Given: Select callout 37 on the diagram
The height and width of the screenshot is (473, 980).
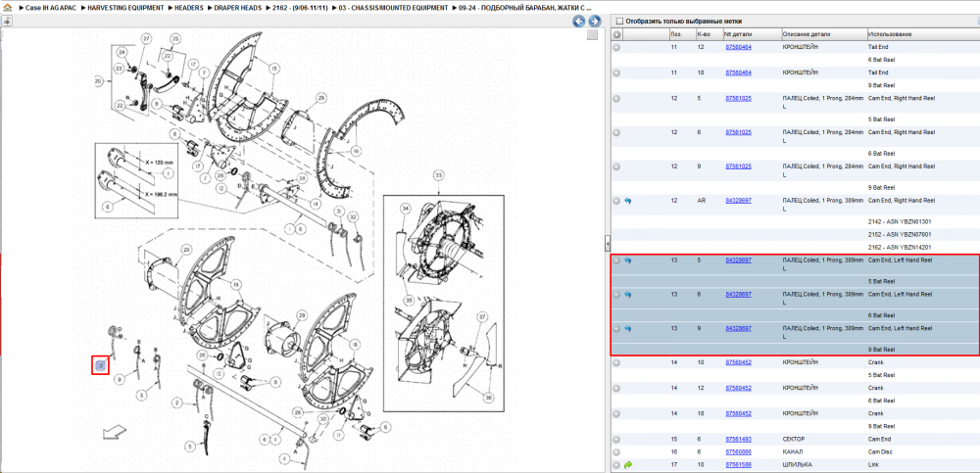Looking at the screenshot, I should point(482,318).
